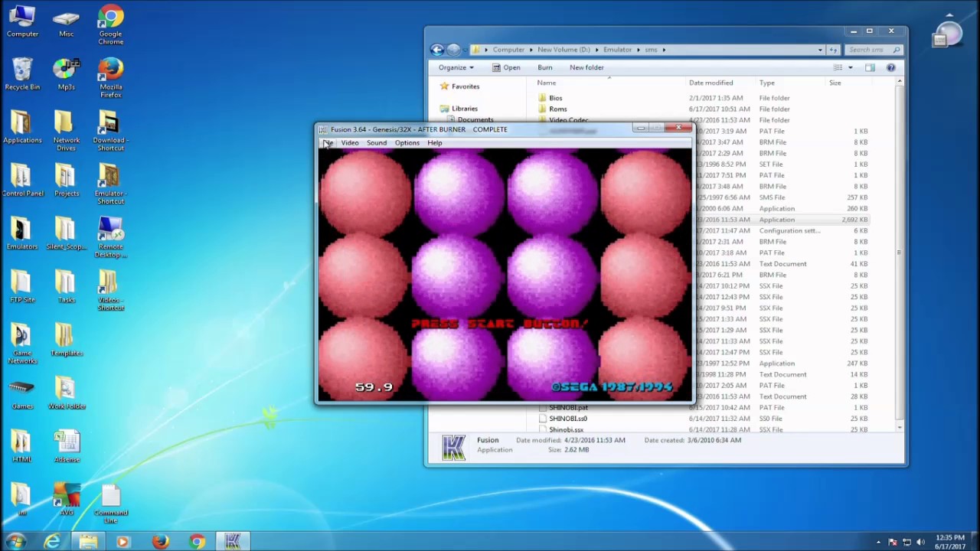Select the Emulators desktop folder
The height and width of the screenshot is (551, 980).
(22, 233)
